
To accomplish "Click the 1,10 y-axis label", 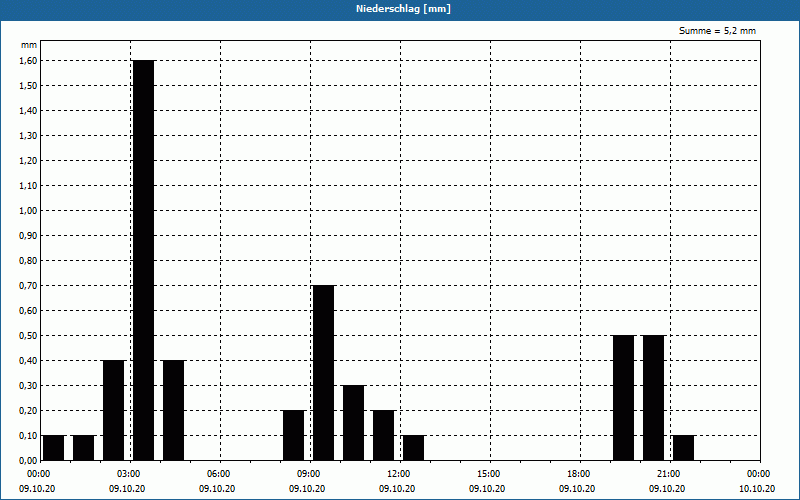I will pos(28,186).
